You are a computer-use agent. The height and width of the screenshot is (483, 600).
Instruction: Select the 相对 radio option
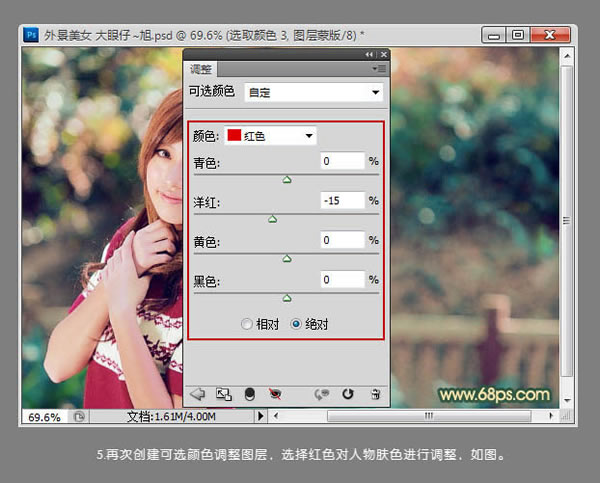[247, 324]
